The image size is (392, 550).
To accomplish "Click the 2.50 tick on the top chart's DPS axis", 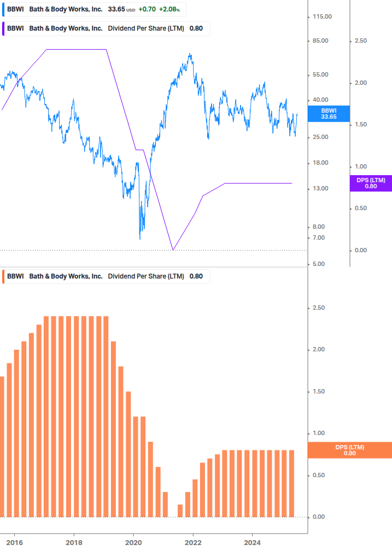I will tap(361, 41).
